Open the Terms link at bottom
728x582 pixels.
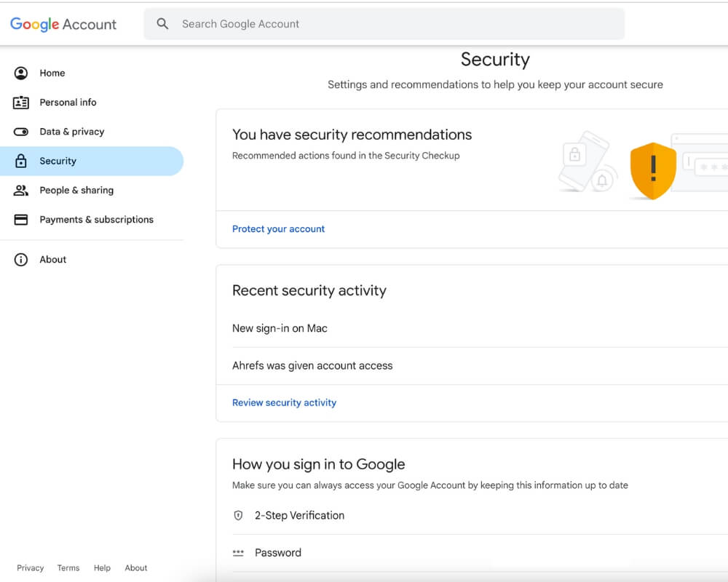point(68,567)
